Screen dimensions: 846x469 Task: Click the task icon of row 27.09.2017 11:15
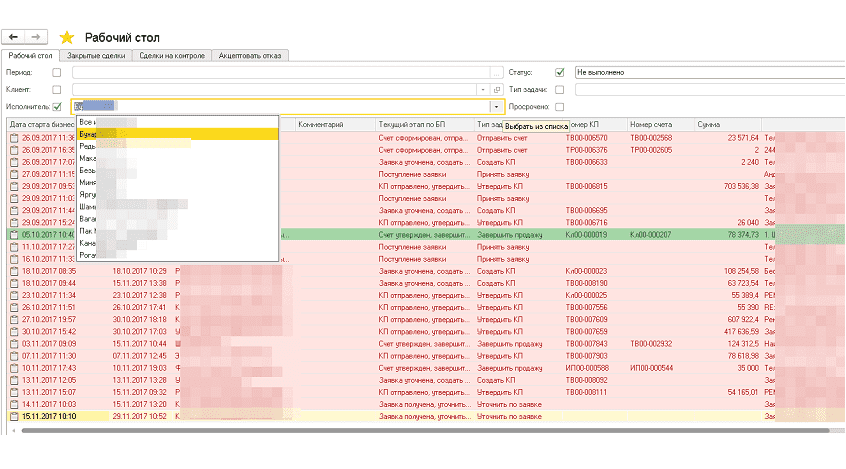coord(14,174)
